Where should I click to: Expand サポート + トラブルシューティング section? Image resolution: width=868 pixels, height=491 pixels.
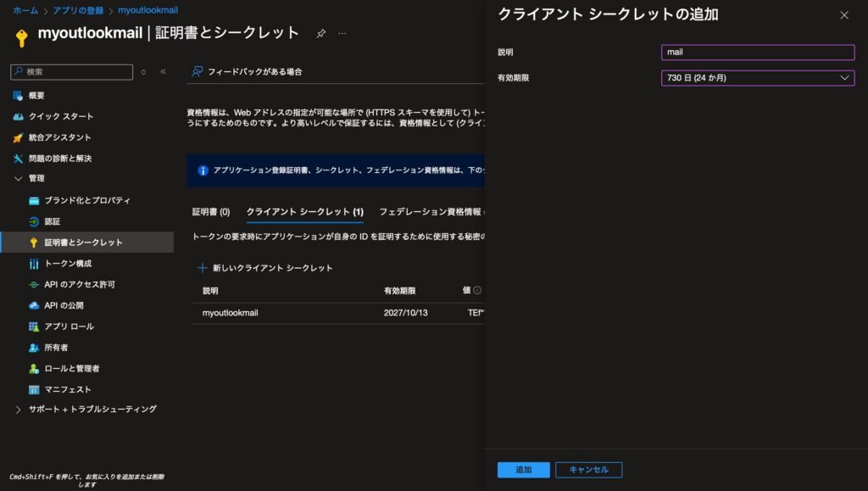coord(19,409)
